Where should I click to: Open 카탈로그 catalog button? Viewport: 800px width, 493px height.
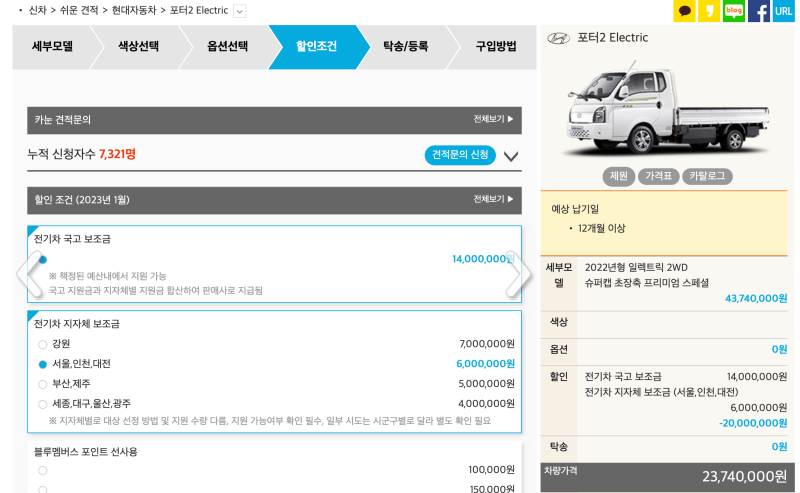click(x=707, y=176)
